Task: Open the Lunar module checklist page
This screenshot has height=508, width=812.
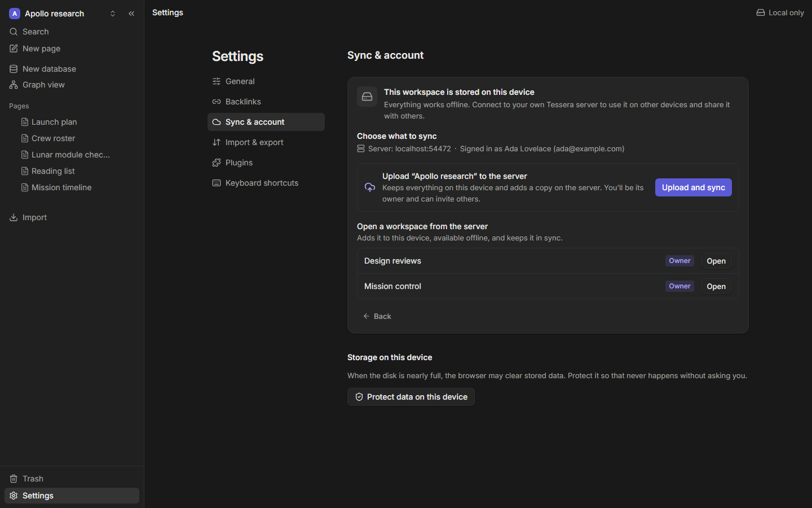Action: (x=72, y=155)
